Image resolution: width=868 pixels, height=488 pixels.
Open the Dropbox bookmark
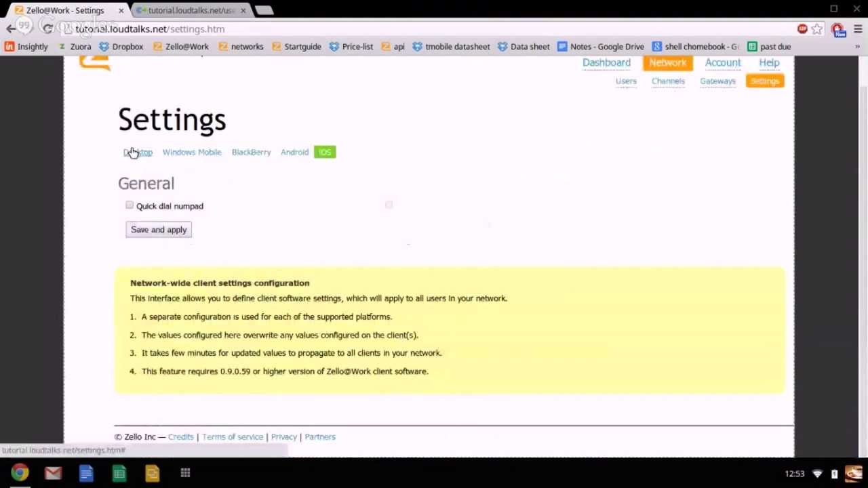[x=121, y=47]
